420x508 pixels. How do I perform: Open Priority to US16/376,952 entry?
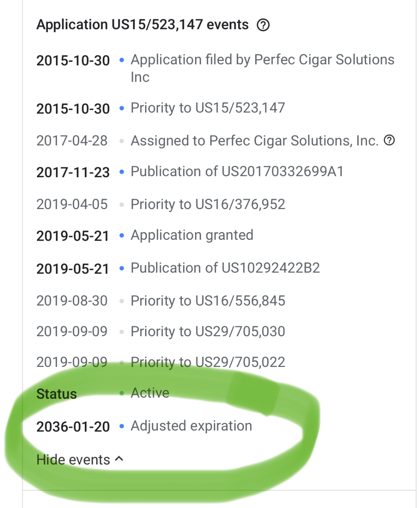[208, 204]
